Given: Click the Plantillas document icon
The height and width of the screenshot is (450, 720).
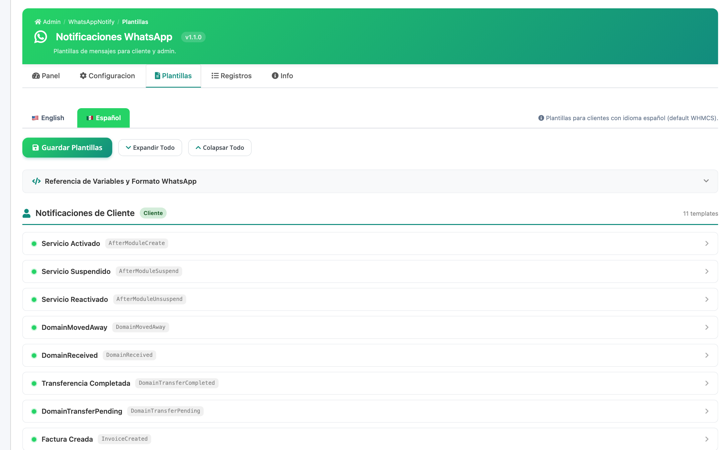Looking at the screenshot, I should [158, 76].
